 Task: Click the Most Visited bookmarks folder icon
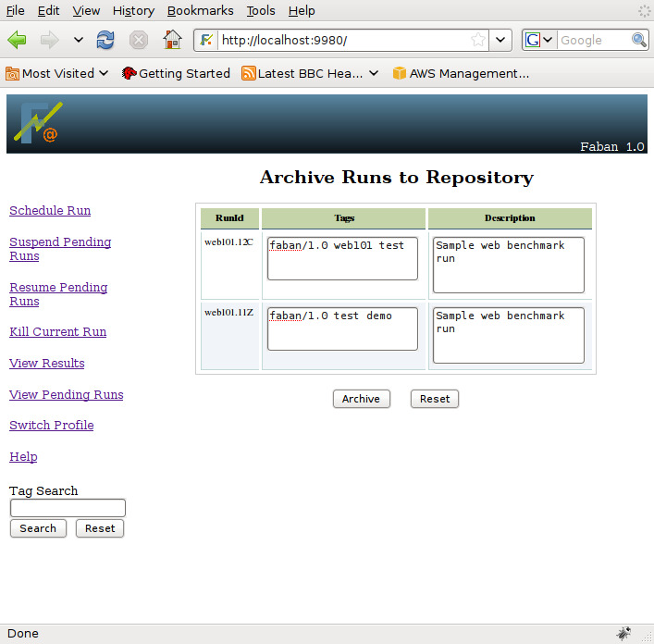pos(13,73)
